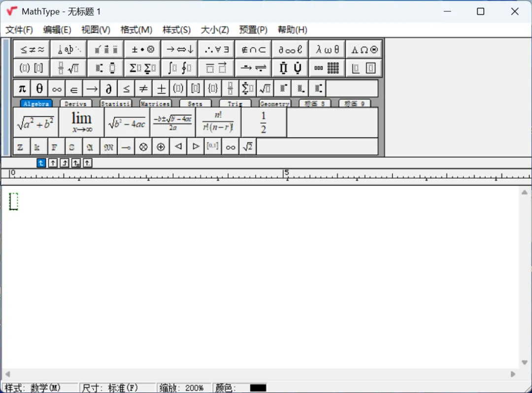Insert the right arrow symbol beside ∂

pos(92,89)
